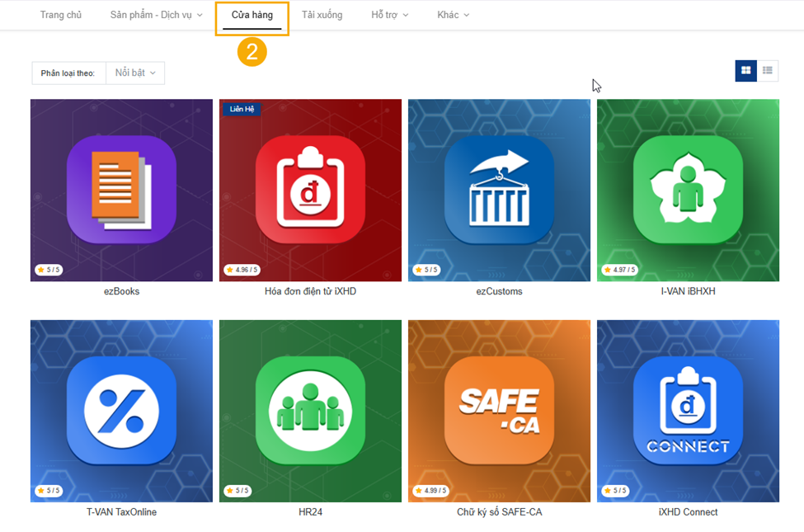Open the iXHD Connect icon
The width and height of the screenshot is (804, 532).
(x=688, y=411)
